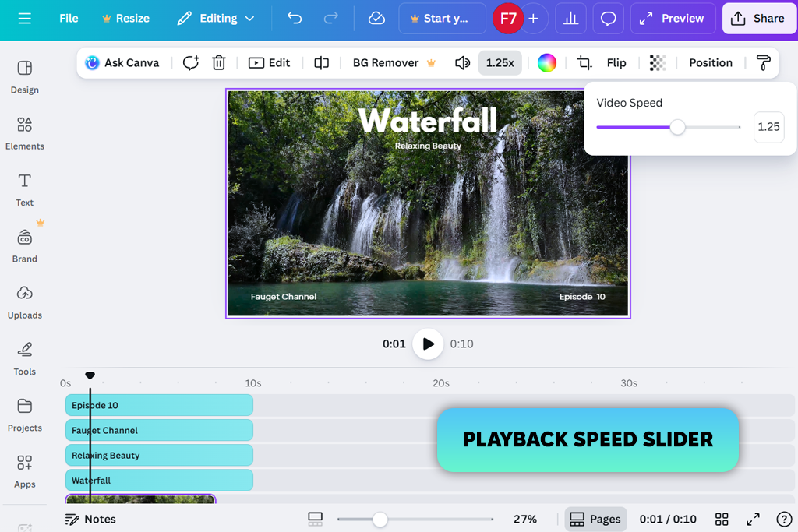Viewport: 798px width, 532px height.
Task: Toggle the Pages view button
Action: (x=595, y=520)
